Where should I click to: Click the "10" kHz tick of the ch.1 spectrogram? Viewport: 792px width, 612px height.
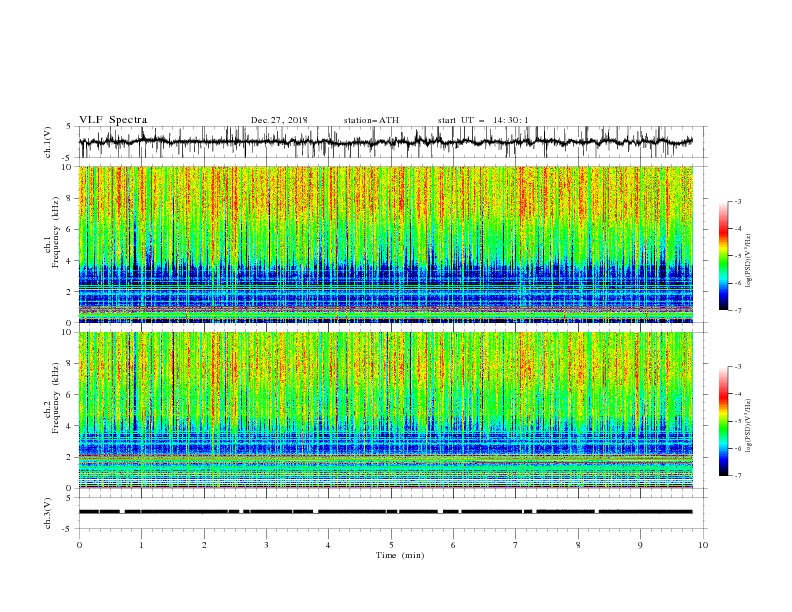pos(68,167)
